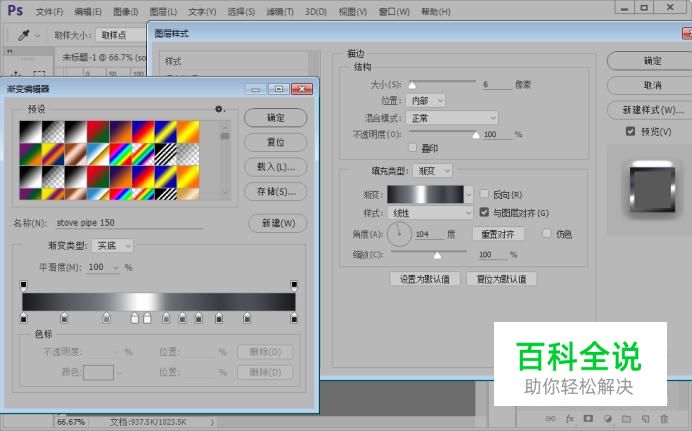Pick the red-to-green preset in top row
Viewport: 692px width, 431px height.
pos(98,132)
